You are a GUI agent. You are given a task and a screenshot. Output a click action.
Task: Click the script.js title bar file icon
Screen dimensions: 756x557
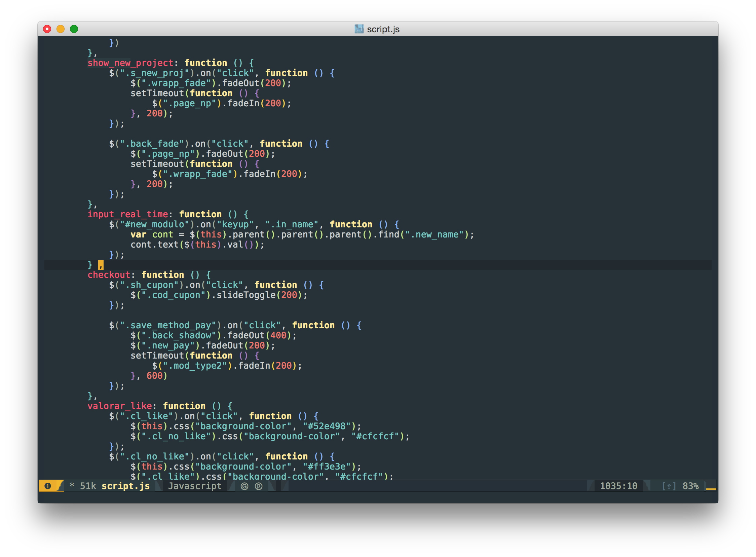pyautogui.click(x=359, y=29)
